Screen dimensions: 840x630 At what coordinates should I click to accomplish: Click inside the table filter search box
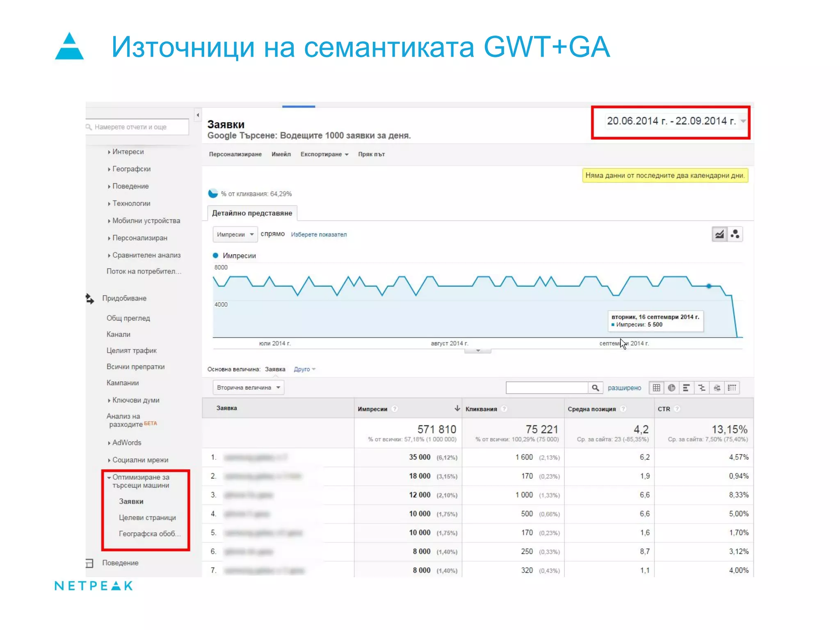tap(547, 388)
